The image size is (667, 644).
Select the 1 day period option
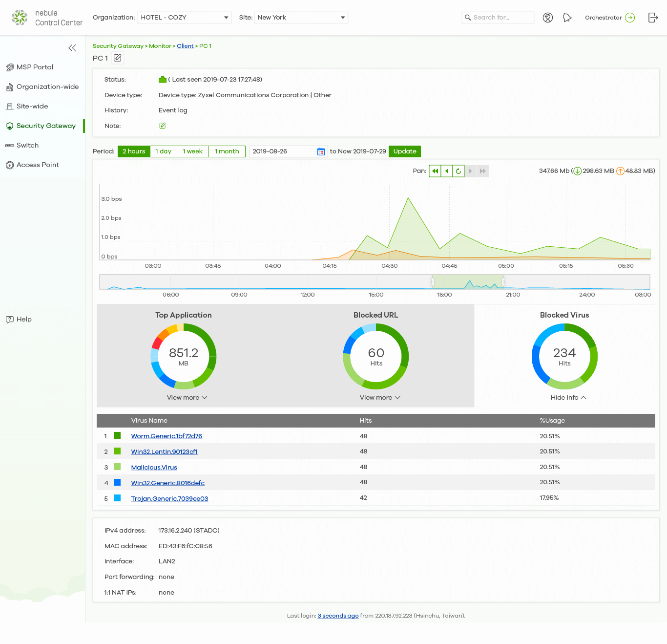tap(163, 151)
